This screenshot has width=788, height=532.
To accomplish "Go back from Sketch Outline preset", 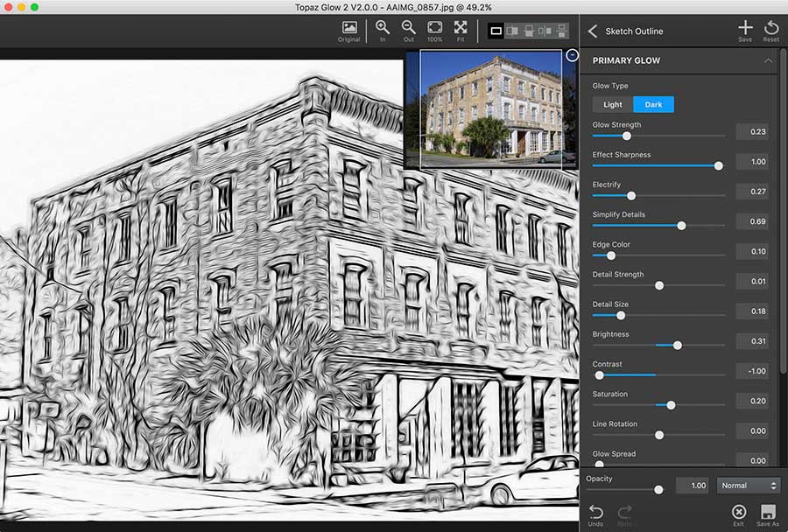I will pyautogui.click(x=593, y=31).
